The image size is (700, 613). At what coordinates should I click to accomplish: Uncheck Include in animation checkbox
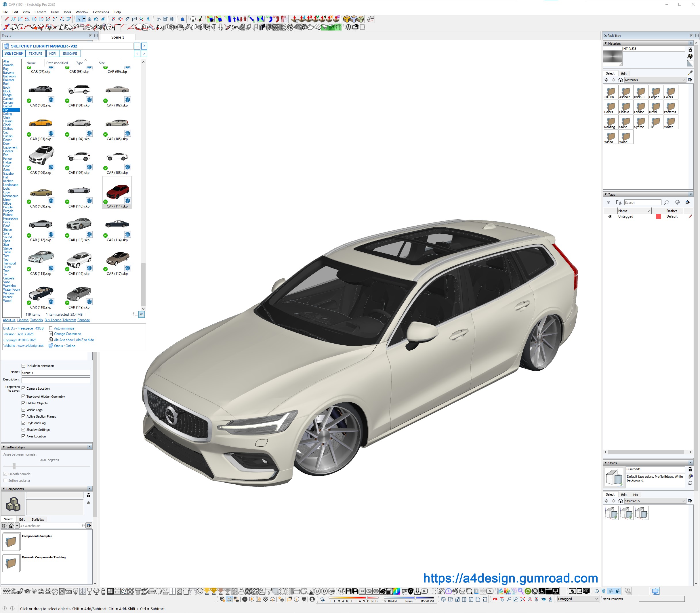[x=24, y=366]
